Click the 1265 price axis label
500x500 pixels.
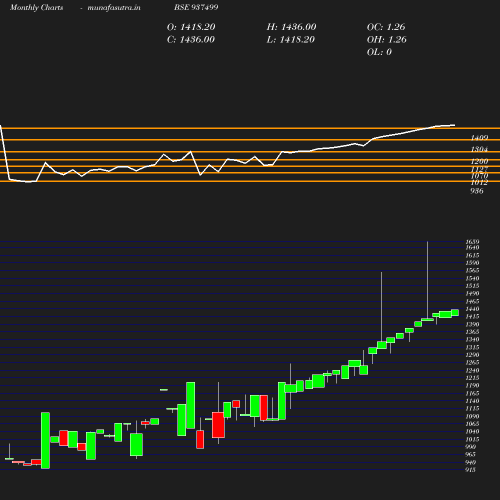click(x=473, y=363)
